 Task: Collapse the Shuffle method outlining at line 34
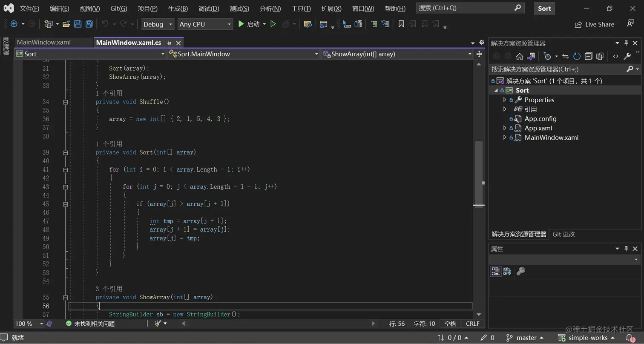coord(65,102)
